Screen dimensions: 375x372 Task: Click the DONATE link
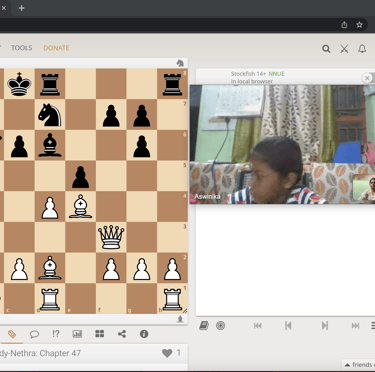[56, 48]
